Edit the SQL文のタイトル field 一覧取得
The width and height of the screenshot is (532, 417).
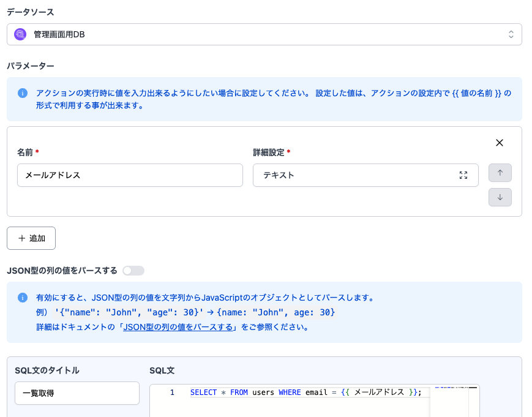(x=77, y=393)
